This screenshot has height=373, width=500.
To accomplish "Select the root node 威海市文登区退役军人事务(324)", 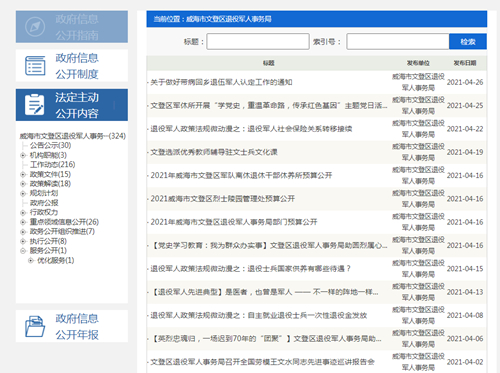I will (73, 136).
